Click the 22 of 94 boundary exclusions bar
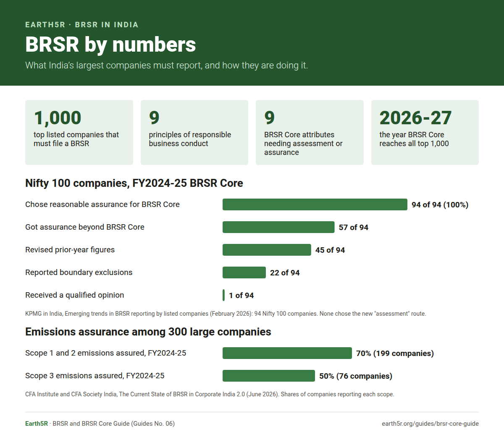Image resolution: width=504 pixels, height=440 pixels. click(x=244, y=272)
